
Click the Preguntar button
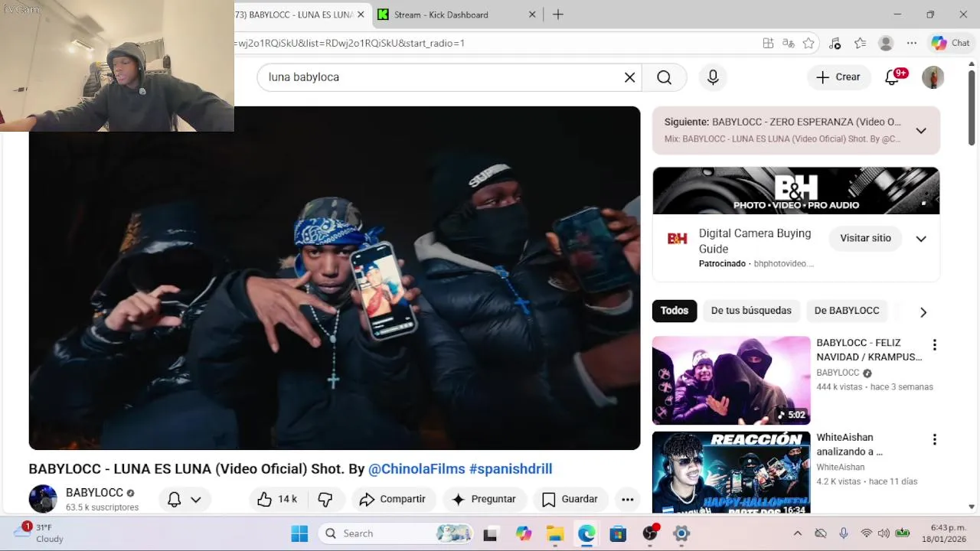(x=484, y=499)
